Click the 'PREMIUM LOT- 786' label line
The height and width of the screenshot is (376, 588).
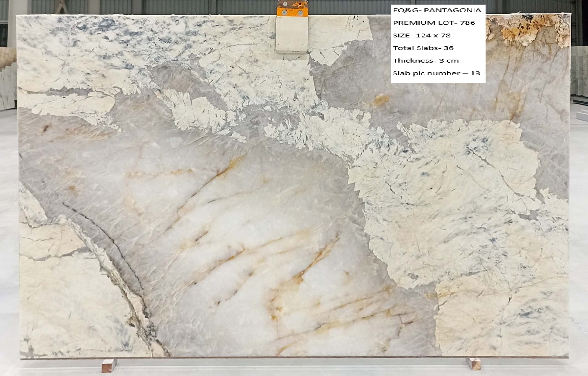coord(434,23)
